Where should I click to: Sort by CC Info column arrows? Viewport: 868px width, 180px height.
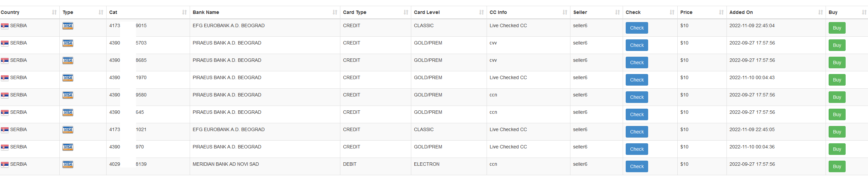coord(565,12)
